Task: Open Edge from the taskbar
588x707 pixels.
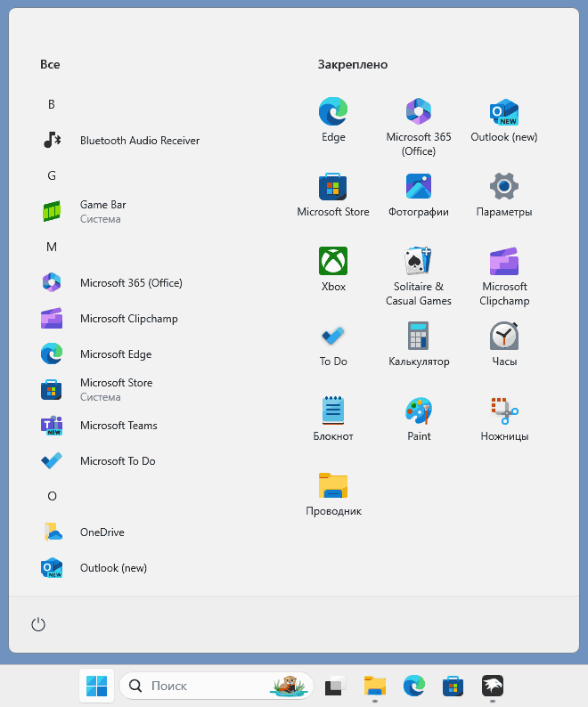Action: point(414,686)
